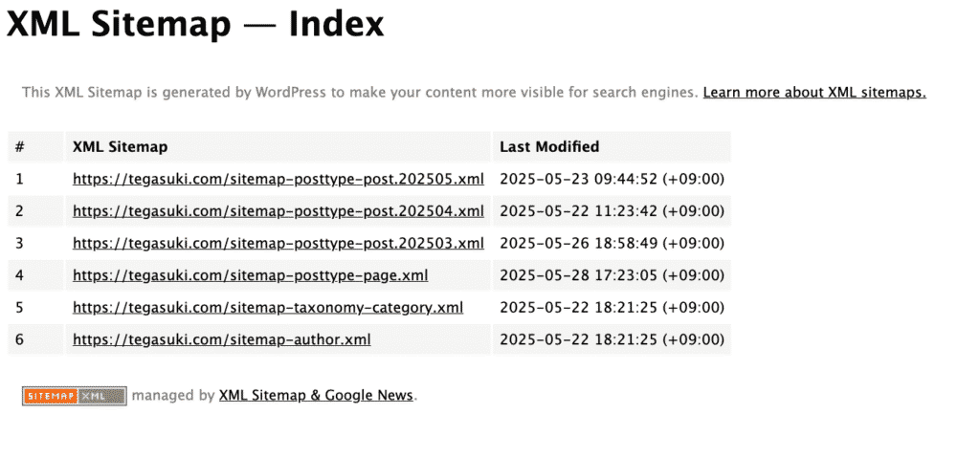The image size is (980, 457).
Task: Open the Learn more about XML sitemaps link
Action: (814, 93)
